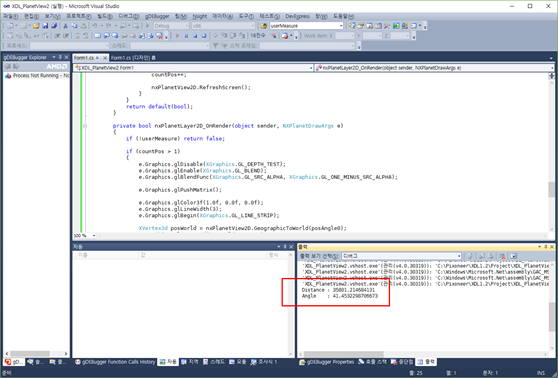
Task: Click the Undo arrow icon
Action: (x=94, y=26)
